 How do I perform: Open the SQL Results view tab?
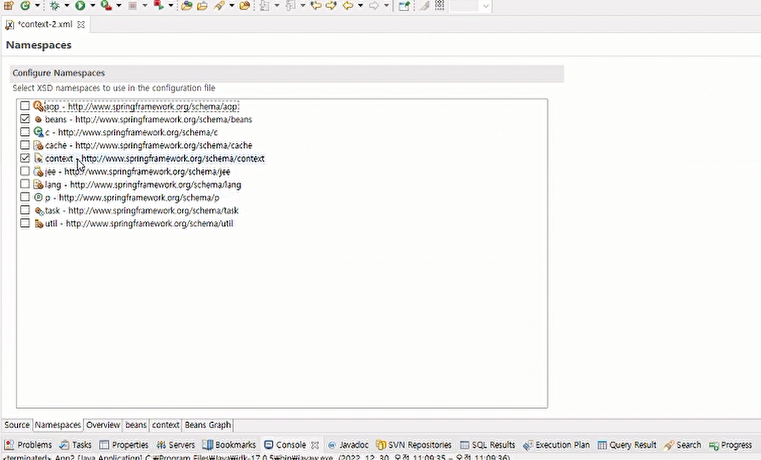click(487, 445)
